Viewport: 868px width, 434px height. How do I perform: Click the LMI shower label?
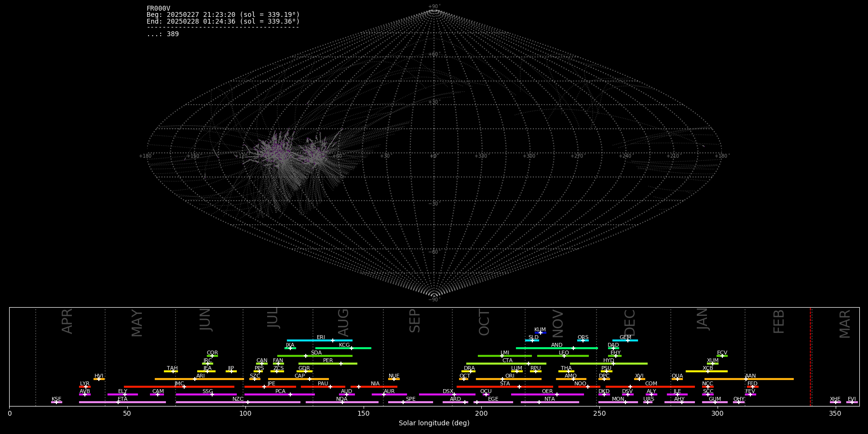coord(505,353)
